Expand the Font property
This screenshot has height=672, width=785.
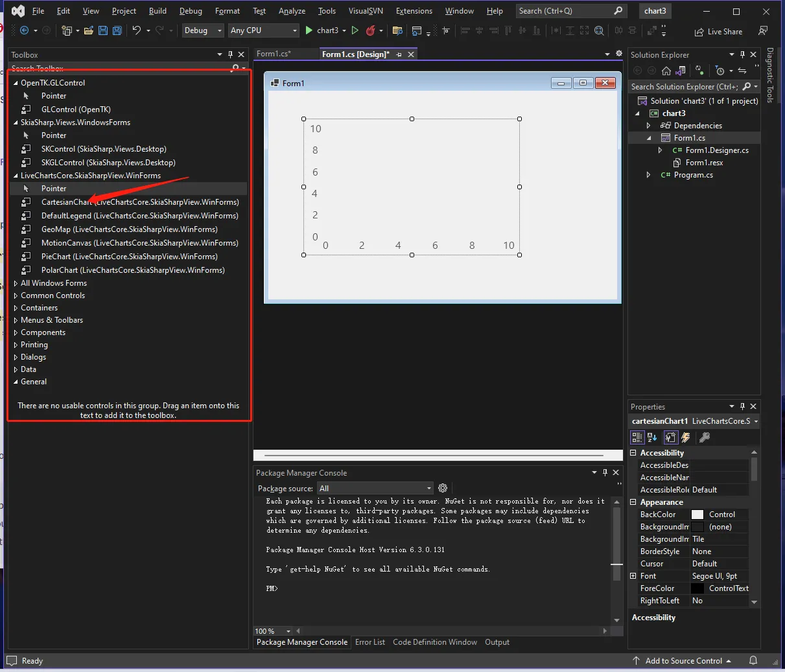633,576
